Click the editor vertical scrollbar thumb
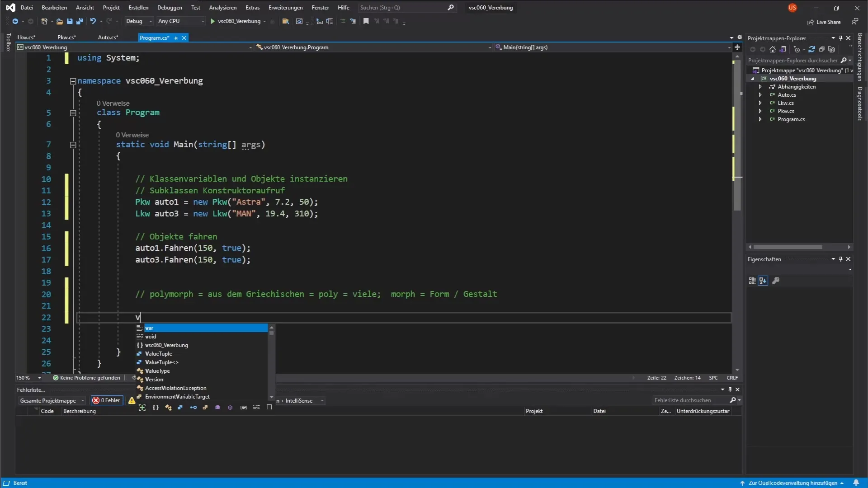Image resolution: width=868 pixels, height=488 pixels. (737, 136)
